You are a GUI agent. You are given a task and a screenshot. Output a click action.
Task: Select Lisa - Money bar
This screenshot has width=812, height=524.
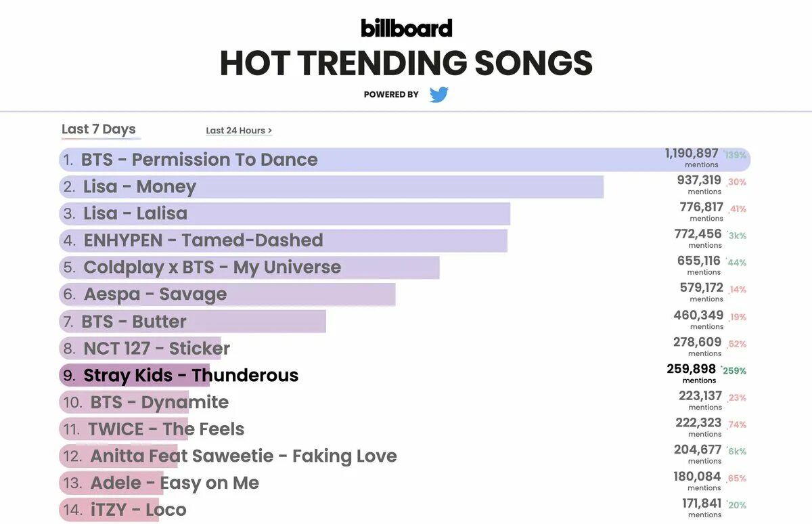332,187
